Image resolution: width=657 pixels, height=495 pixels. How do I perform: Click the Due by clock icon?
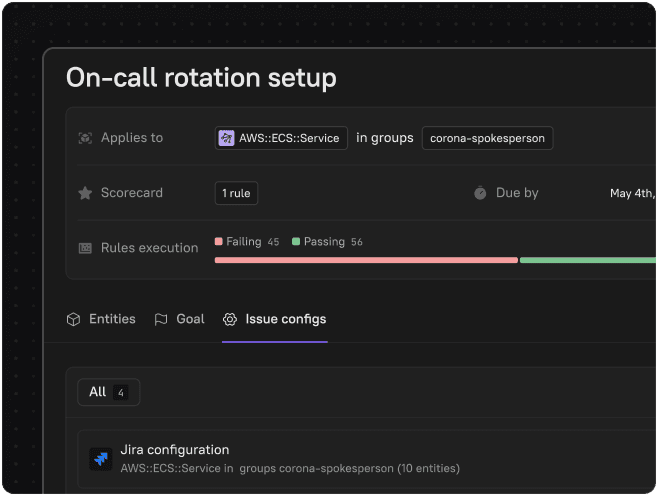tap(480, 193)
